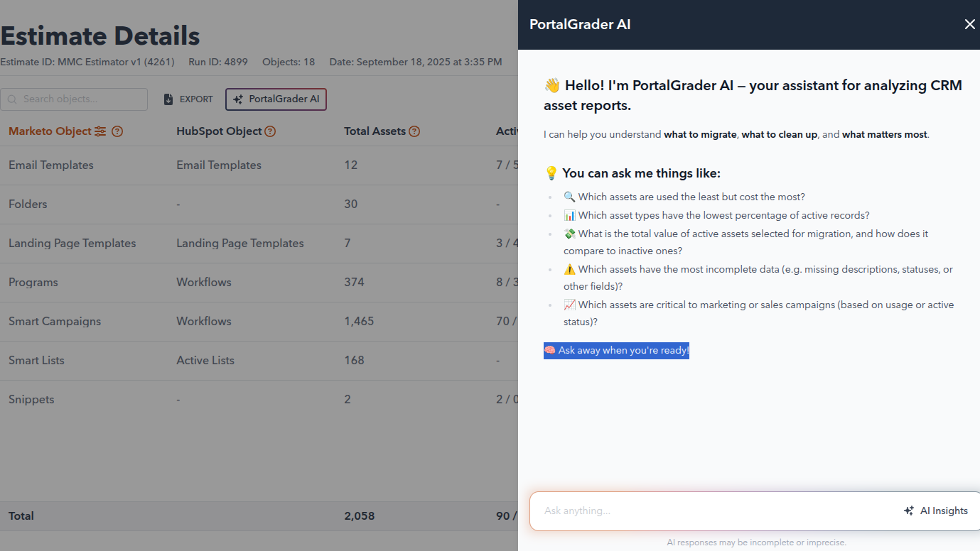This screenshot has height=551, width=980.
Task: Close the PortalGrader AI panel
Action: click(969, 24)
